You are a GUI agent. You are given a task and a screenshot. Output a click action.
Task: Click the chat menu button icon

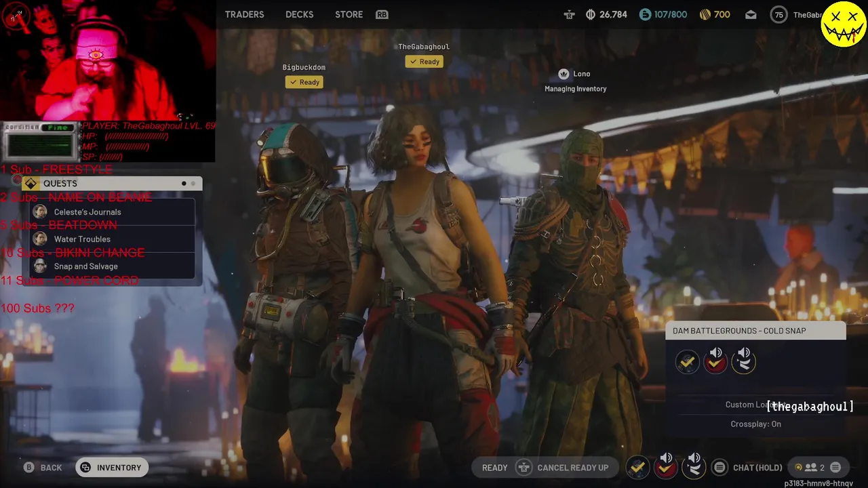(x=719, y=468)
